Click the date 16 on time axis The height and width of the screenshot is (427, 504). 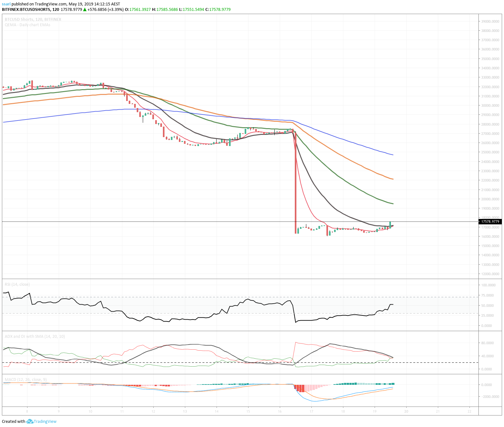tap(280, 411)
